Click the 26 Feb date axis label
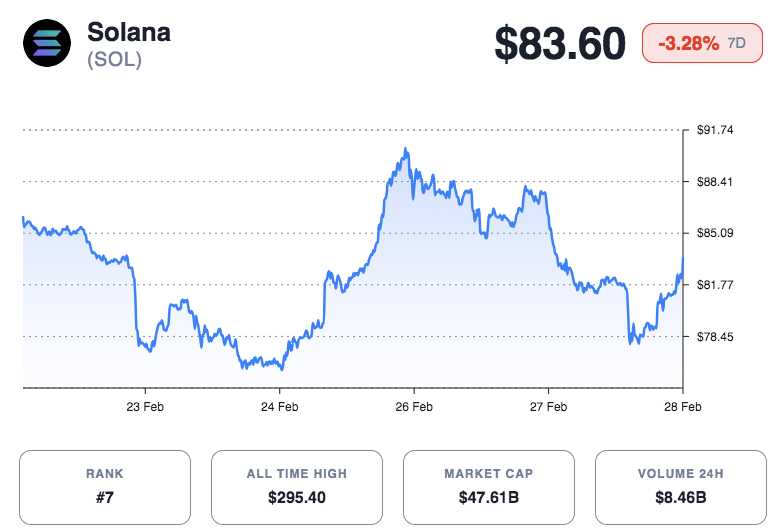778x530 pixels. 414,407
